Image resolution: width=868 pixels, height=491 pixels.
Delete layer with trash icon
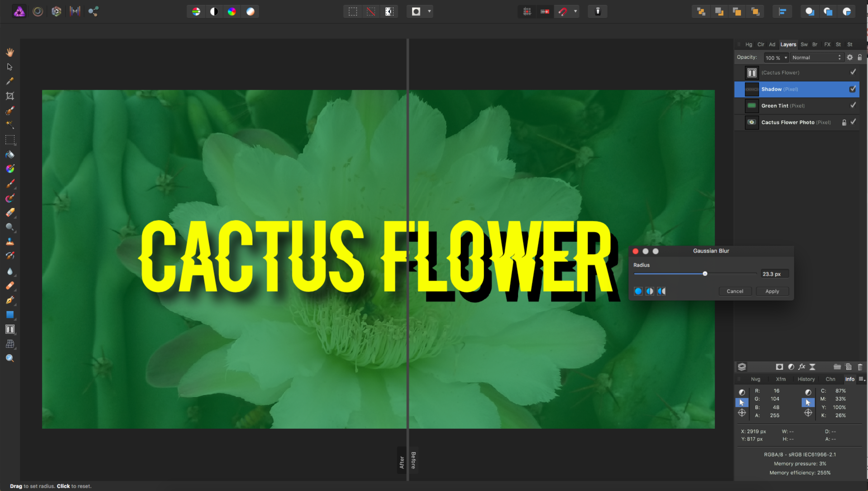860,367
